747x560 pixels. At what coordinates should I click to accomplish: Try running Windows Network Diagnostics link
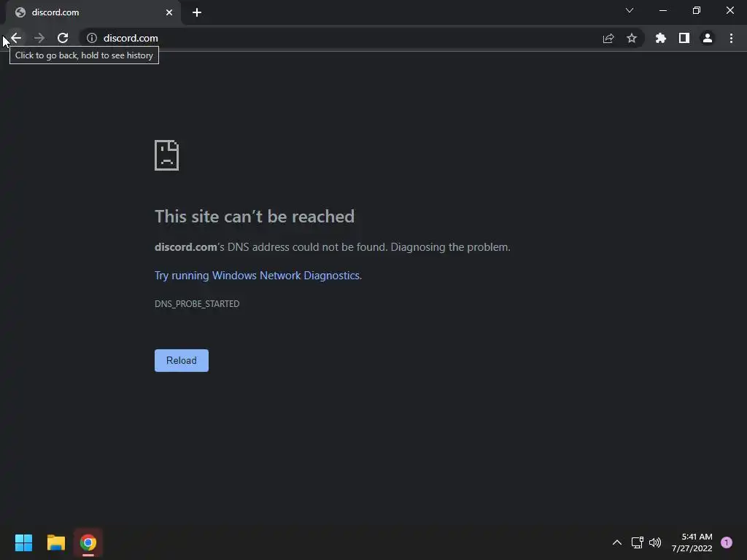[x=258, y=276]
